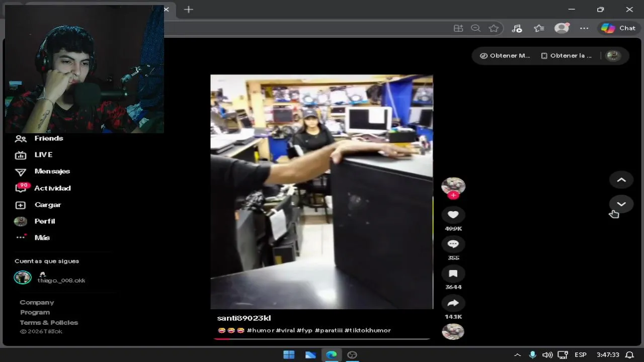Go to the previous video with up chevron
Viewport: 644px width, 362px height.
tap(621, 180)
